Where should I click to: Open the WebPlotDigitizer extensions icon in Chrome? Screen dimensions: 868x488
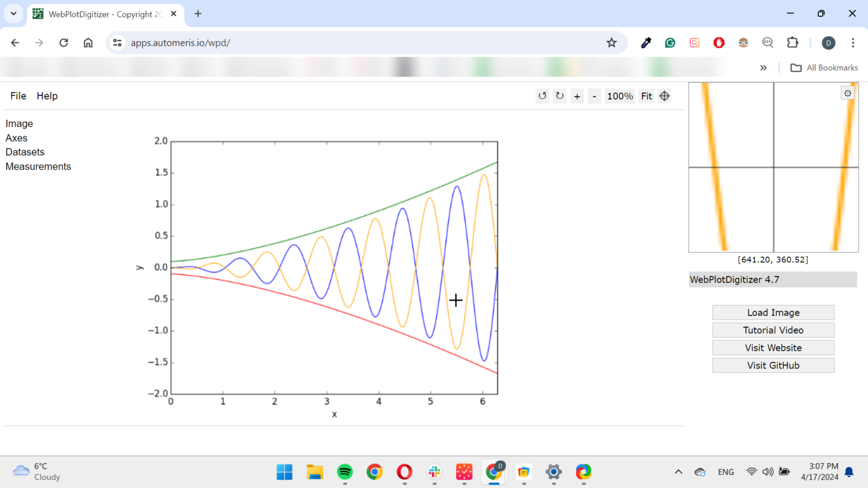[792, 42]
